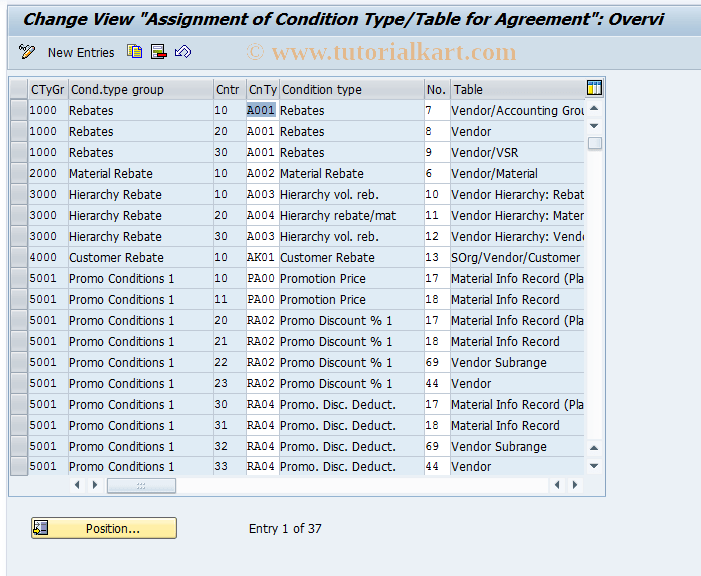The image size is (701, 576).
Task: Click far-right horizontal scroll right arrow
Action: 575,485
